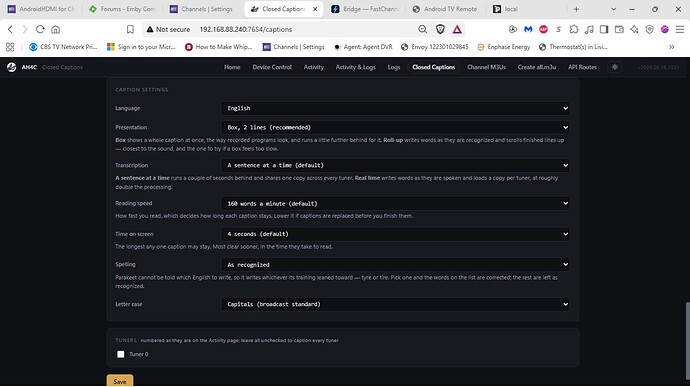Switch to the AndroidHDMI for Ch browser tab
The width and height of the screenshot is (690, 387).
pos(41,9)
